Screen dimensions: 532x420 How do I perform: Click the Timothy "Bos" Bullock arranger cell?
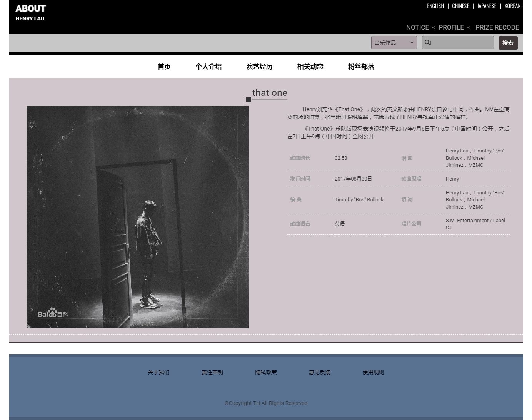tap(359, 200)
